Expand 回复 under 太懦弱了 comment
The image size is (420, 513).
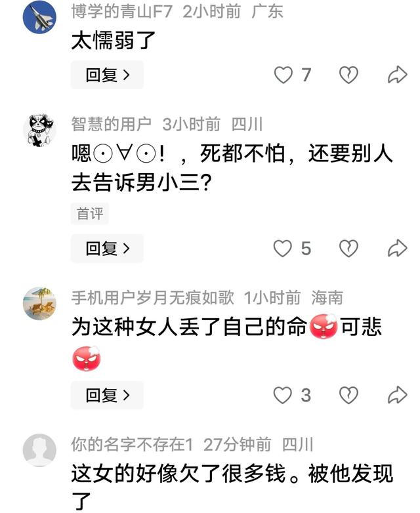[x=108, y=75]
